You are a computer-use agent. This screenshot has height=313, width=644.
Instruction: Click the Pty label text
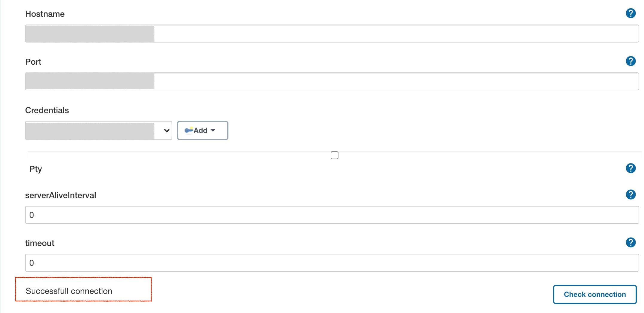36,169
